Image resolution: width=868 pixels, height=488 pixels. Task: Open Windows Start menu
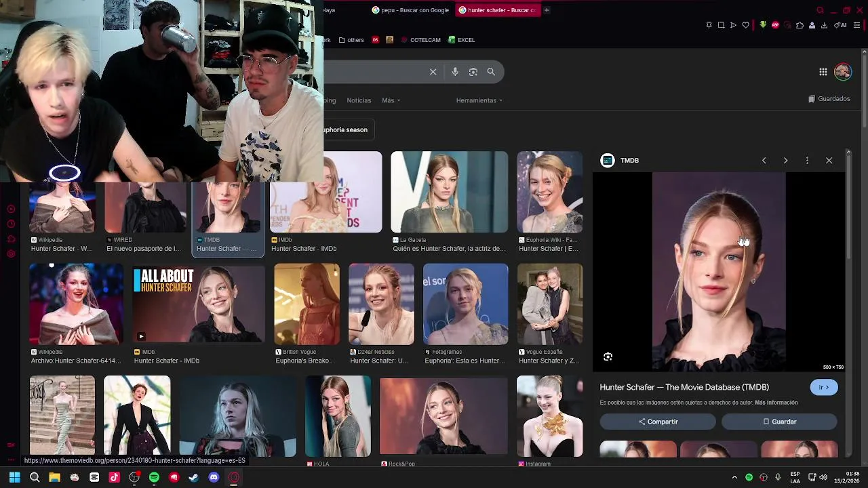pos(14,477)
